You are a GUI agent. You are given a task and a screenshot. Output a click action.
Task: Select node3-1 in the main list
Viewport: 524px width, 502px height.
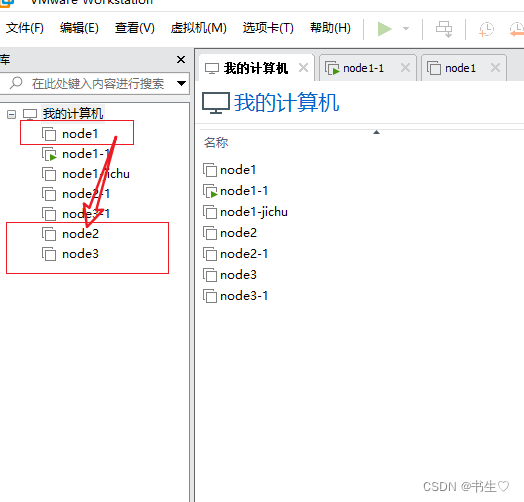[x=244, y=296]
